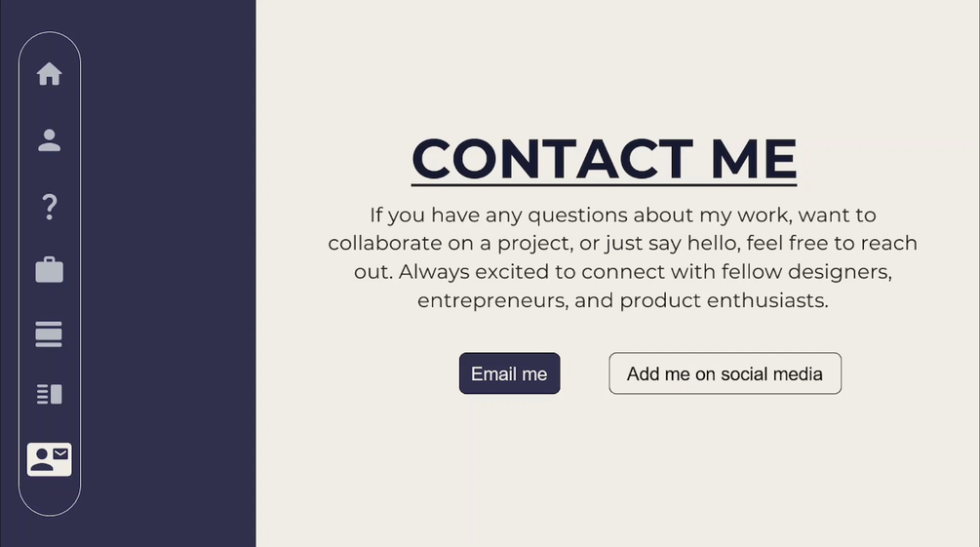980x547 pixels.
Task: Open the profile person icon
Action: [x=50, y=140]
